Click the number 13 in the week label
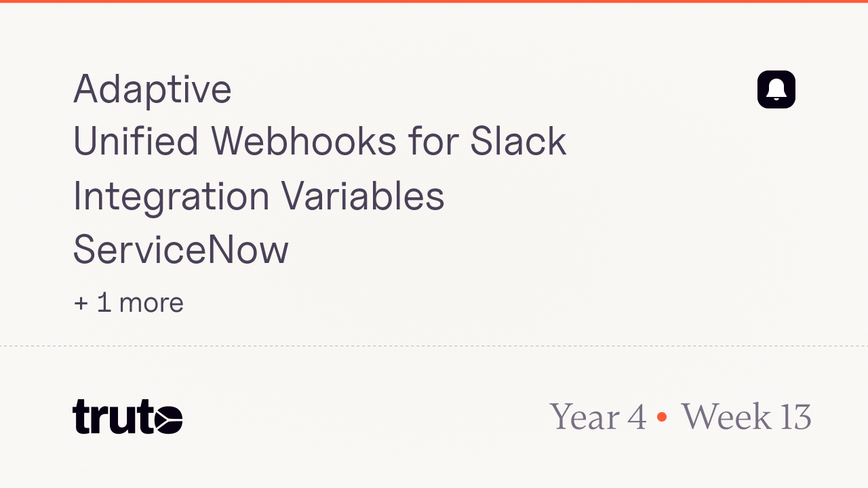868x488 pixels. tap(795, 416)
